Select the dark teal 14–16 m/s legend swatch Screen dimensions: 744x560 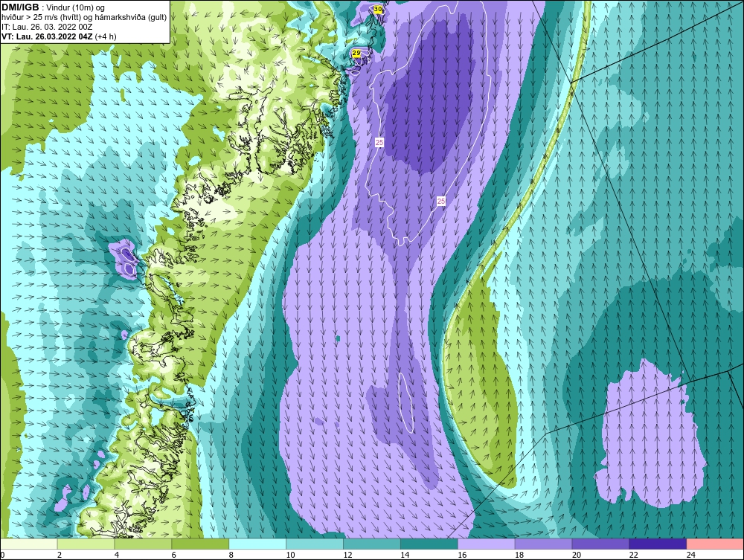coord(429,544)
